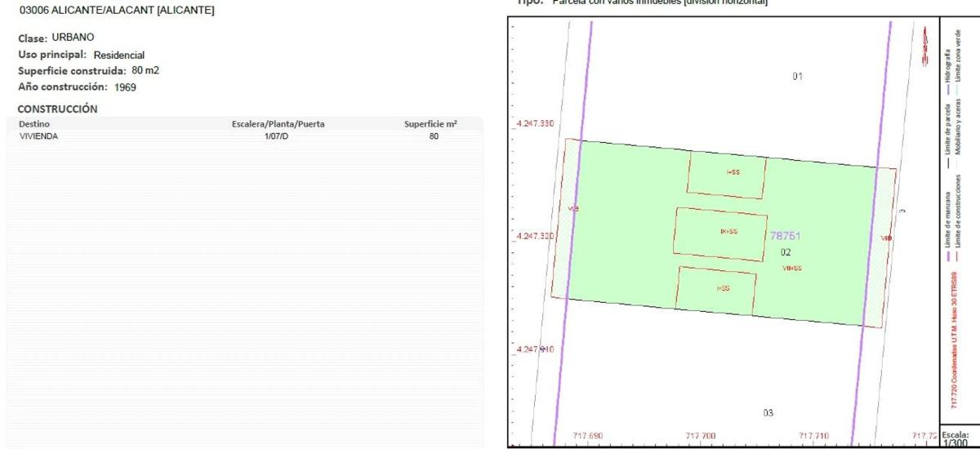Click parcel label 03 on the map

pos(768,412)
